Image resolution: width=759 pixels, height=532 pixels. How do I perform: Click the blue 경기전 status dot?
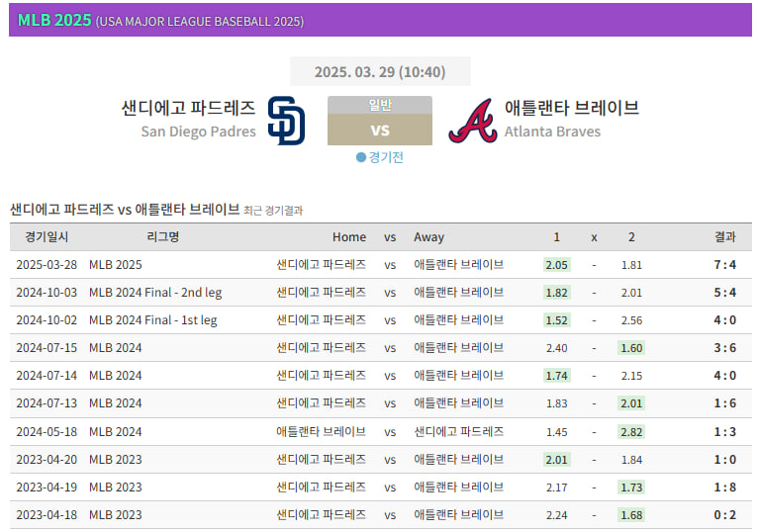pyautogui.click(x=361, y=157)
